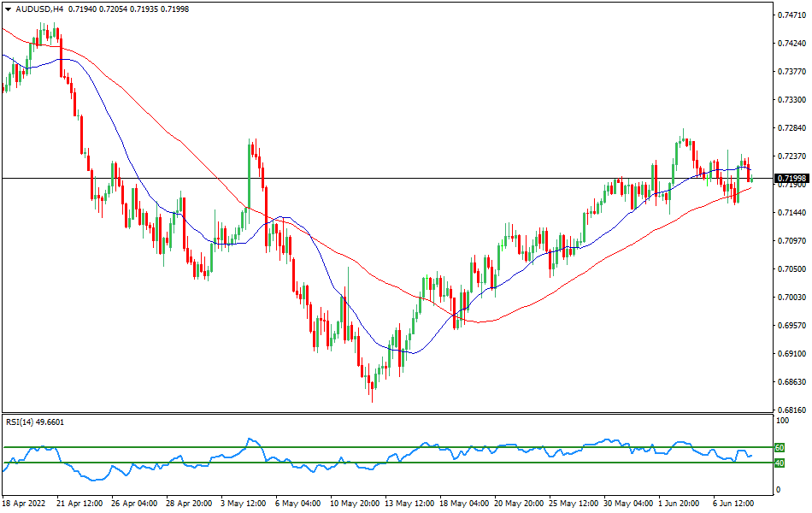Click the 18 Apr 2022 axis label
Image resolution: width=812 pixels, height=513 pixels.
click(x=26, y=504)
